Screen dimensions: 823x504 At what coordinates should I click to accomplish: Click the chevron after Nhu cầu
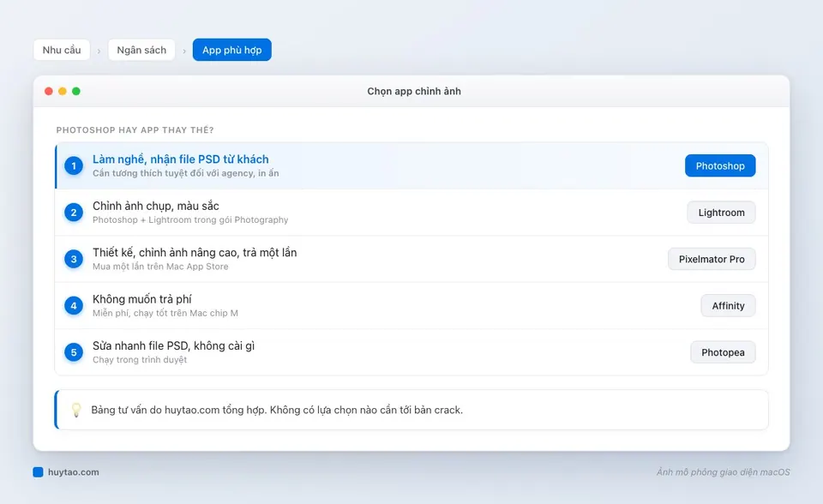coord(99,51)
